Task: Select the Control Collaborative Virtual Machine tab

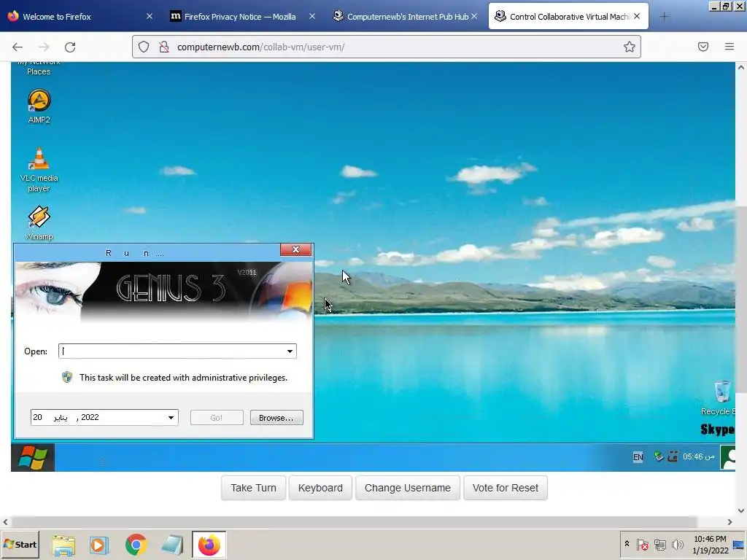Action: 569,17
